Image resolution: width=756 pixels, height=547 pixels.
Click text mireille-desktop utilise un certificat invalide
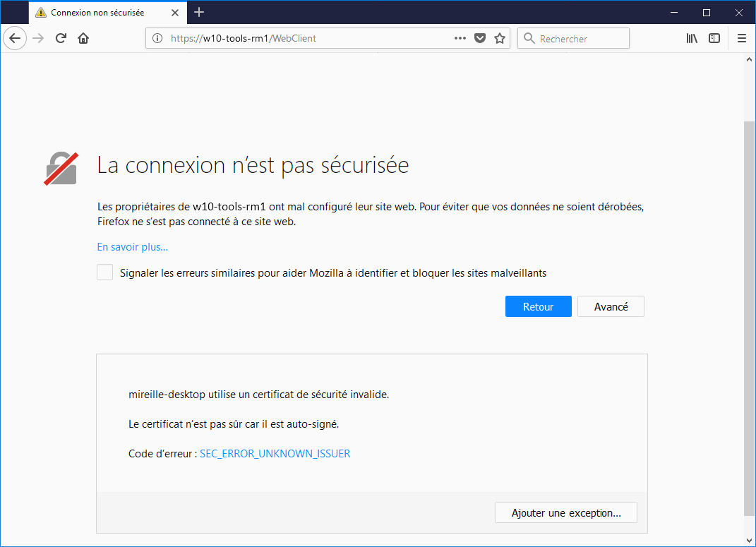[258, 395]
